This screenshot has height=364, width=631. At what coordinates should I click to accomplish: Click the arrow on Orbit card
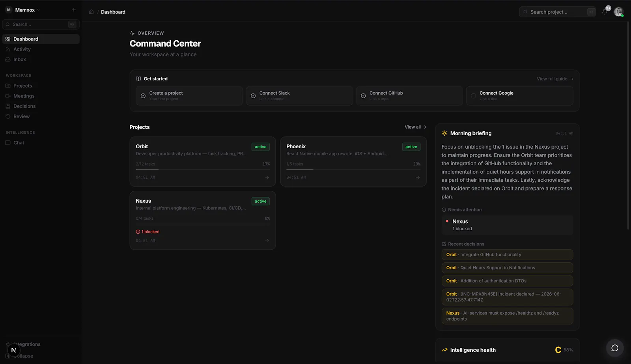(x=267, y=177)
